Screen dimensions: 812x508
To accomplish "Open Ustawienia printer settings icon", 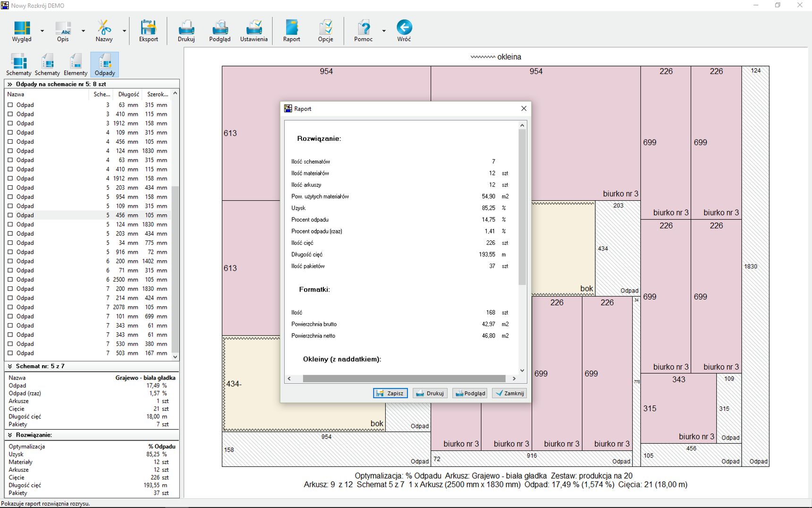I will point(254,31).
